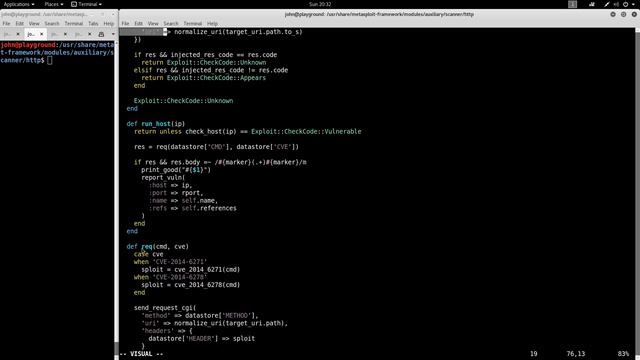This screenshot has height=360, width=640.
Task: Open Terminal menu in the left terminal window
Action: coord(73,24)
